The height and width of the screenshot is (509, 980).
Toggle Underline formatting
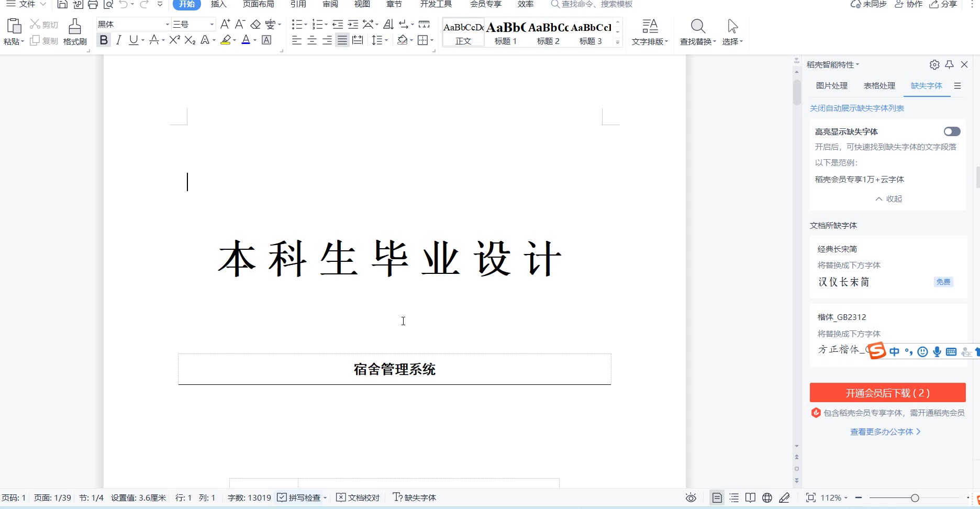pos(133,40)
